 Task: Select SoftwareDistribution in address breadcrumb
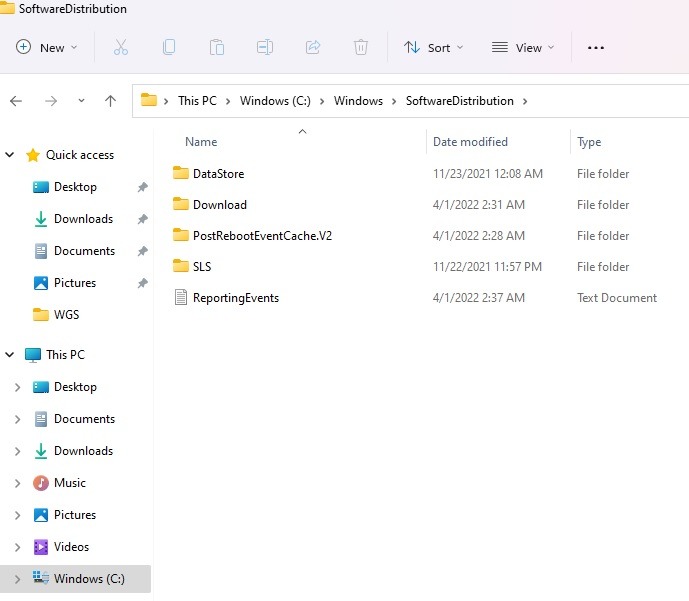tap(460, 101)
